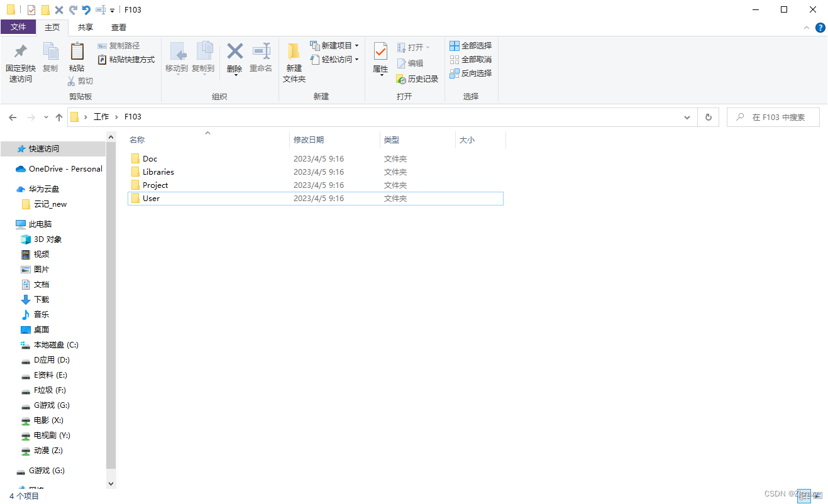This screenshot has height=504, width=828.
Task: Click Invert selection in the ribbon
Action: tap(471, 74)
